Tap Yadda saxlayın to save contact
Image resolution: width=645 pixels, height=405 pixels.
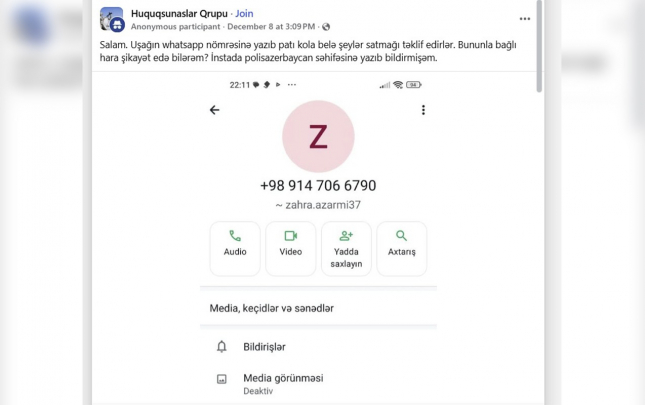point(346,249)
